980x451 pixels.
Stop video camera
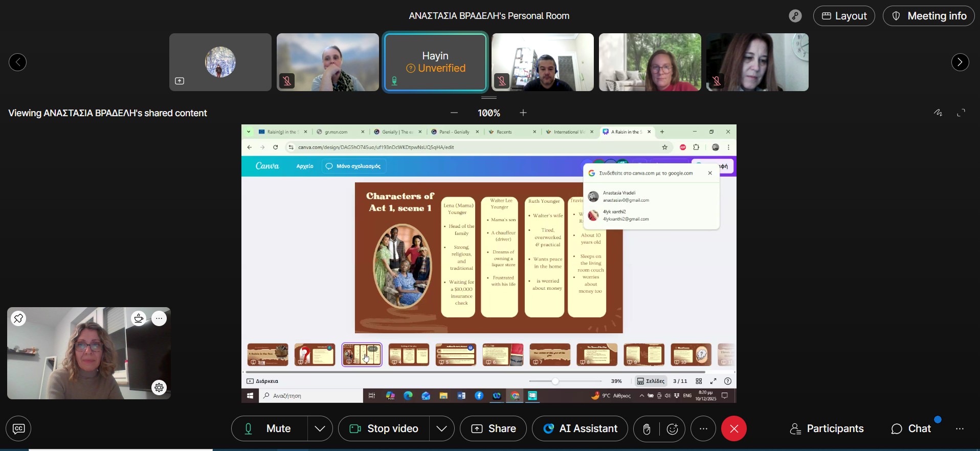tap(384, 428)
